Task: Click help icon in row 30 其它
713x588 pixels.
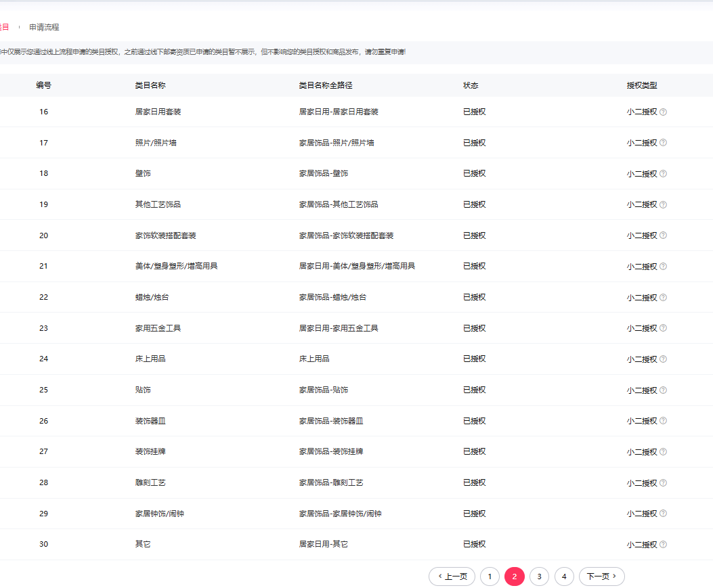Action: point(663,545)
